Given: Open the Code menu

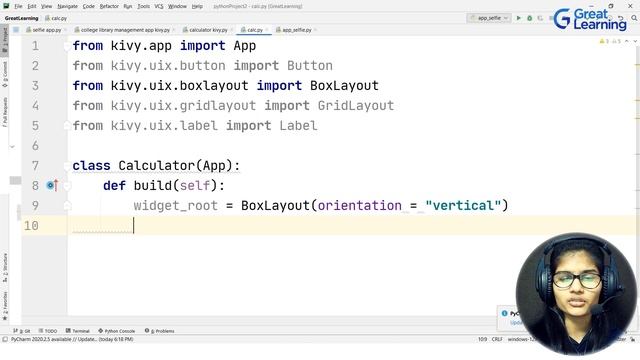Looking at the screenshot, I should click(x=89, y=6).
